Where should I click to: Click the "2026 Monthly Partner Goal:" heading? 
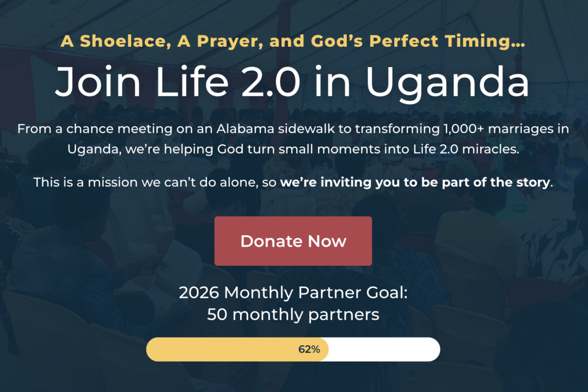coord(293,292)
